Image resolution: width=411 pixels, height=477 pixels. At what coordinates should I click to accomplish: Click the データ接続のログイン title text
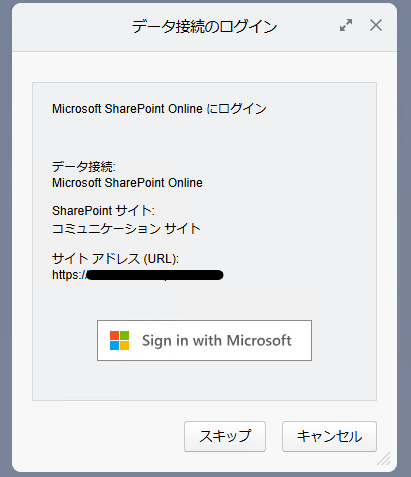point(204,26)
